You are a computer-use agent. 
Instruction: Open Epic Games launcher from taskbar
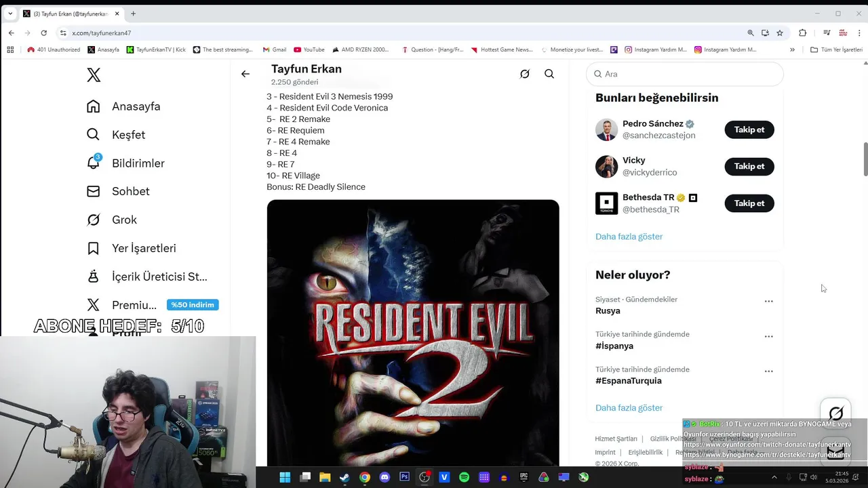(524, 477)
